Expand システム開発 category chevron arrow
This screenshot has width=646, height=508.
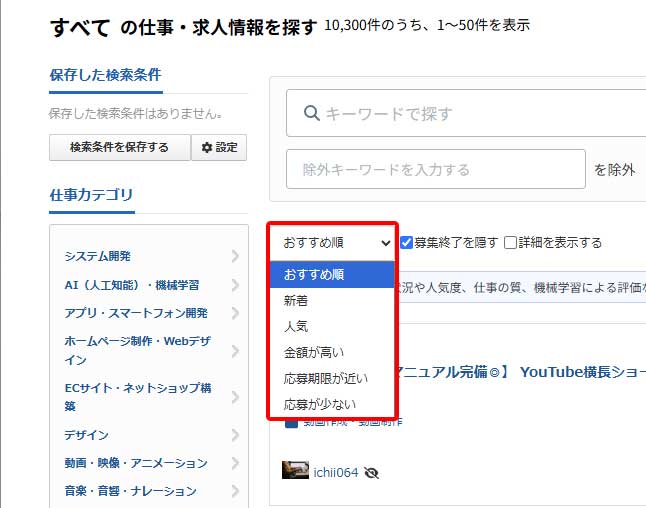click(235, 256)
